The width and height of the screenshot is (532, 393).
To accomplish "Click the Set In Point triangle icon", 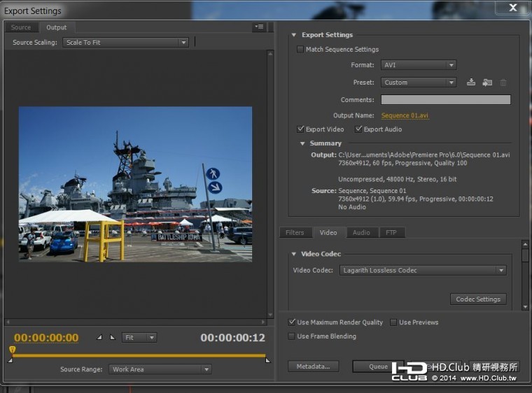I will [x=99, y=338].
